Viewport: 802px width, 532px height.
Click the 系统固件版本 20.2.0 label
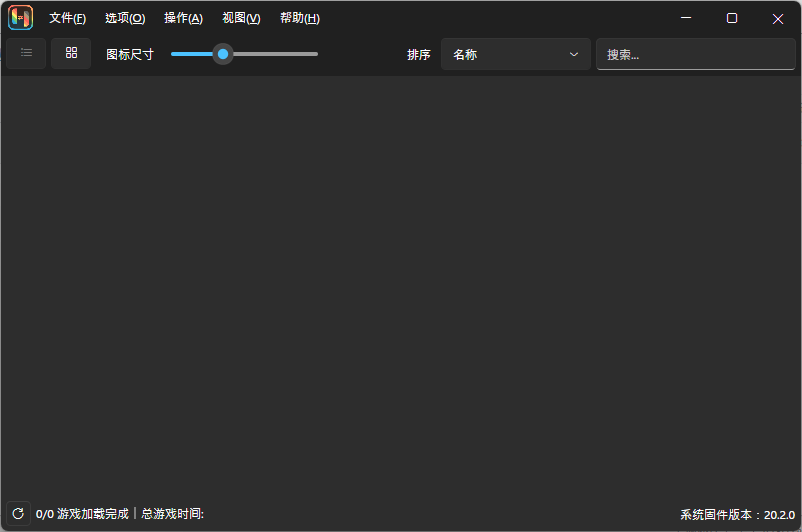point(737,514)
